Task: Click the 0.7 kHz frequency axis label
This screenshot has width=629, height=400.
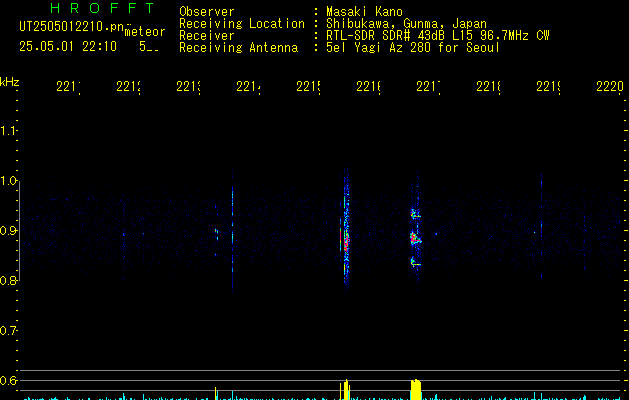Action: click(x=8, y=331)
